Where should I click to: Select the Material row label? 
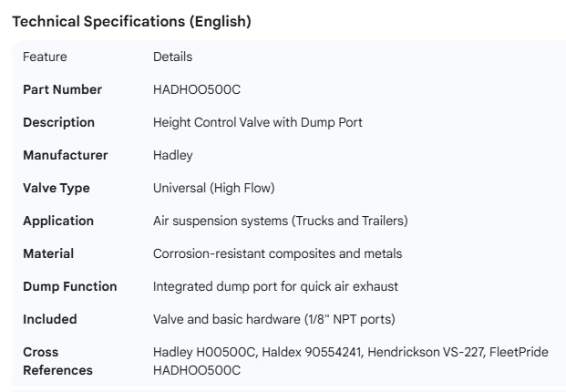click(48, 253)
